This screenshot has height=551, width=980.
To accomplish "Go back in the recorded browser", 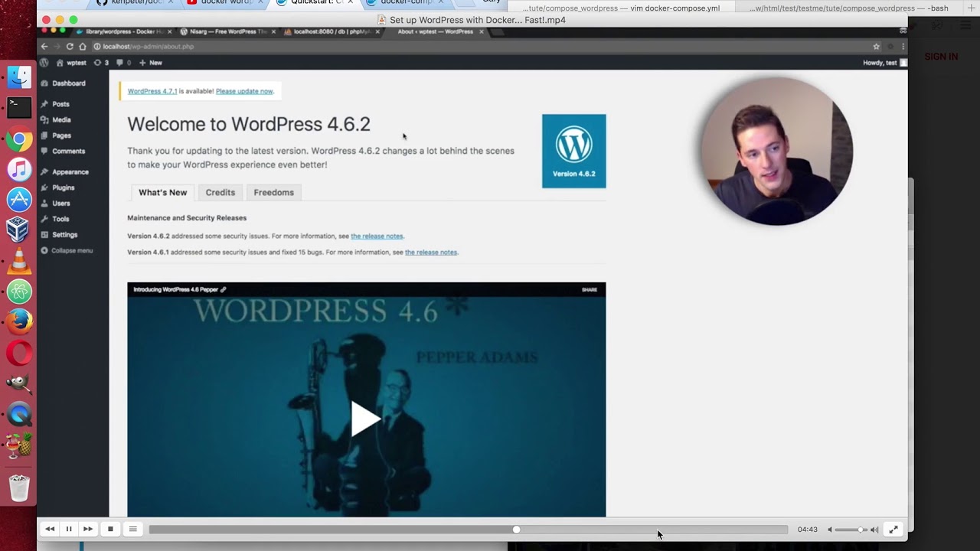I will click(44, 47).
